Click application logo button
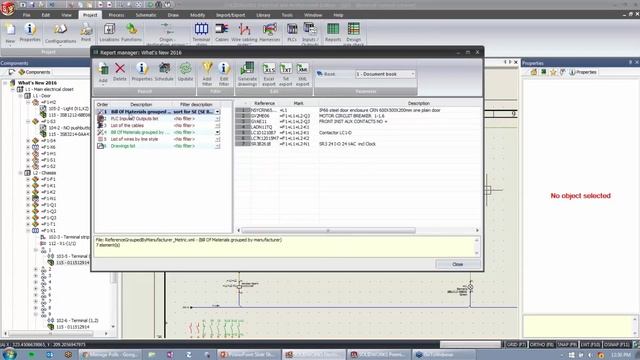Image resolution: width=640 pixels, height=360 pixels. click(x=7, y=8)
